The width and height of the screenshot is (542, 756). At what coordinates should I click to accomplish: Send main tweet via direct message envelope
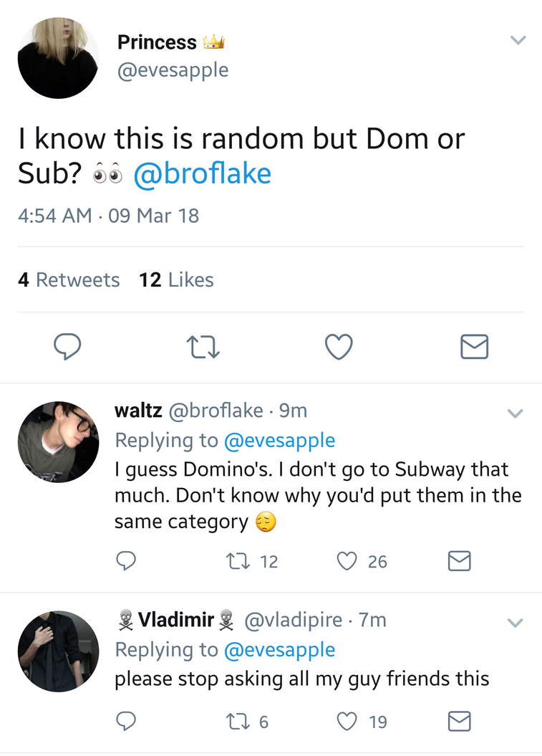tap(475, 347)
